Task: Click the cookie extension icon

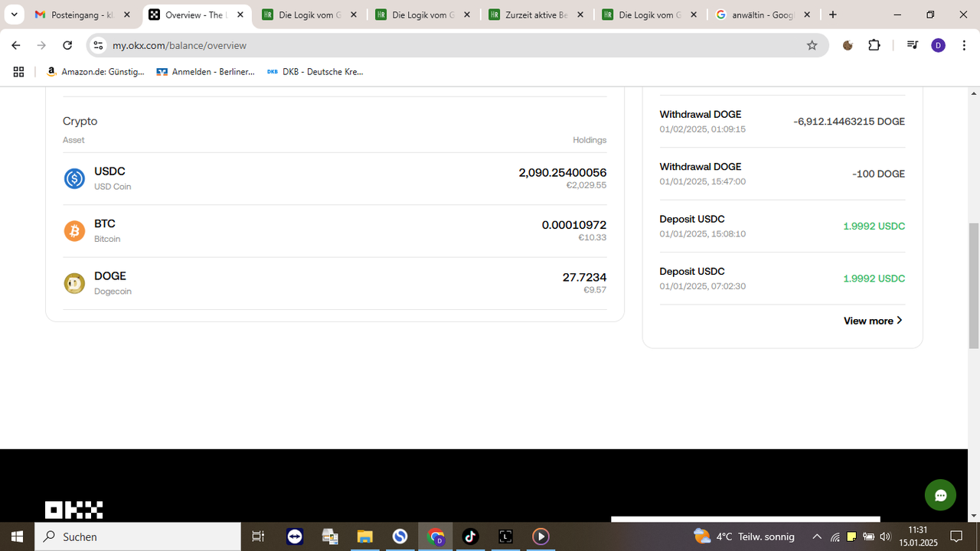Action: (x=848, y=45)
